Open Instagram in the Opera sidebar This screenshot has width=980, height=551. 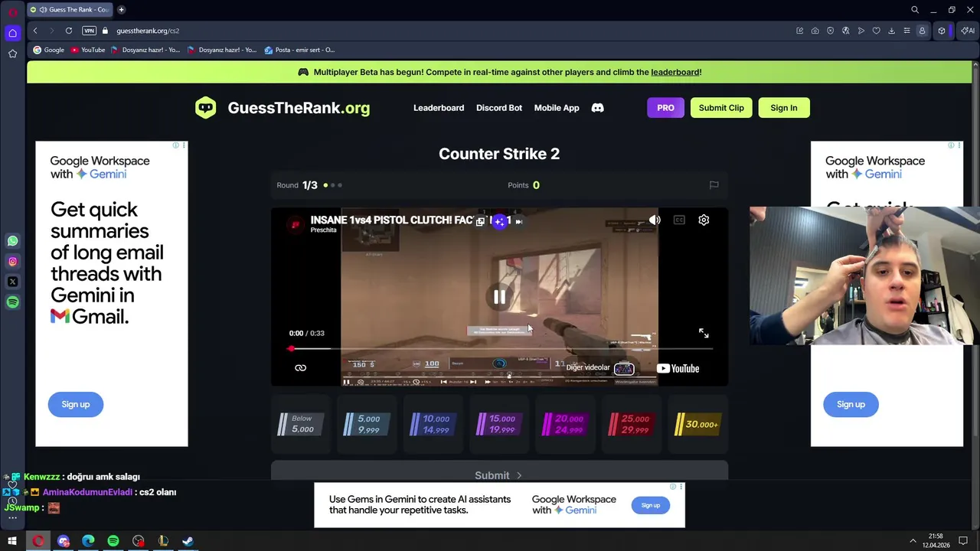coord(12,262)
